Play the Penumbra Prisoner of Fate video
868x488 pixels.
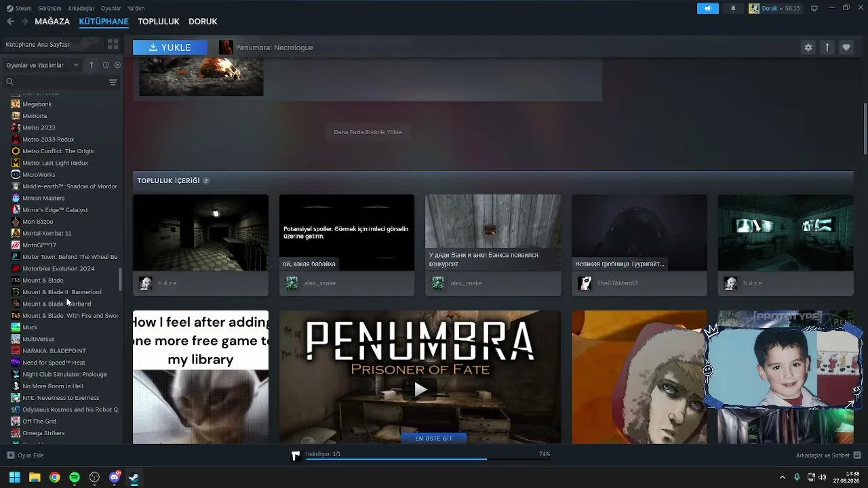pyautogui.click(x=420, y=389)
